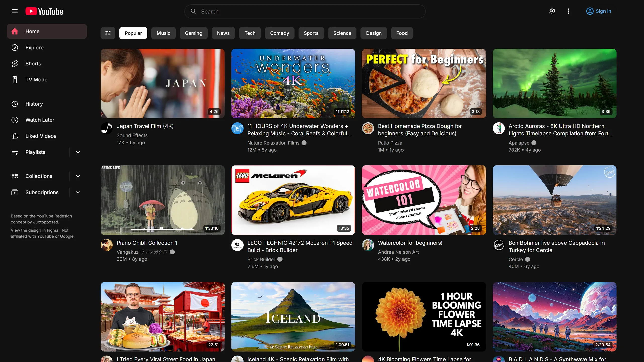Click the Apalapse channel avatar
Screen dimensions: 644x362
pyautogui.click(x=499, y=128)
